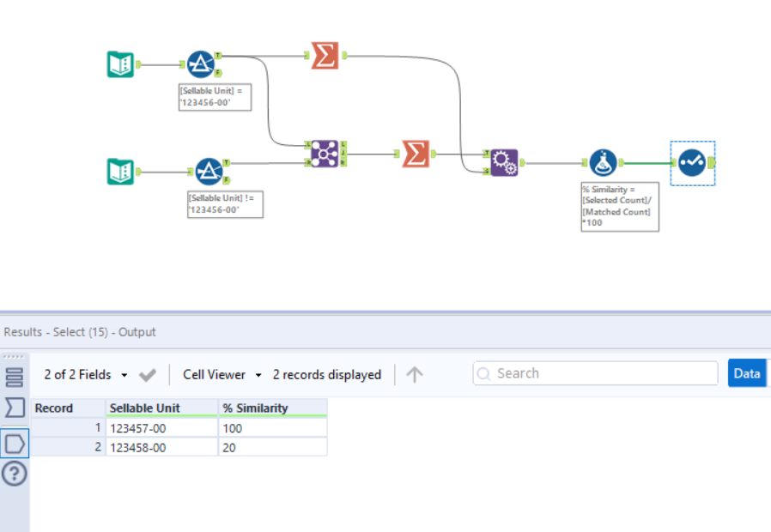771x532 pixels.
Task: Select the first Input Data tool
Action: pyautogui.click(x=120, y=63)
